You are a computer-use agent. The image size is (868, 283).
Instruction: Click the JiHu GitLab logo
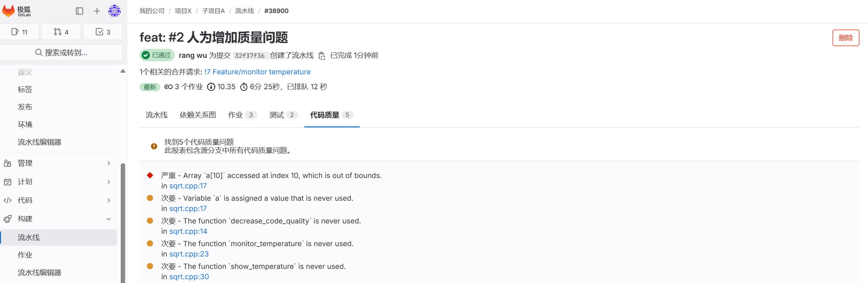click(17, 11)
